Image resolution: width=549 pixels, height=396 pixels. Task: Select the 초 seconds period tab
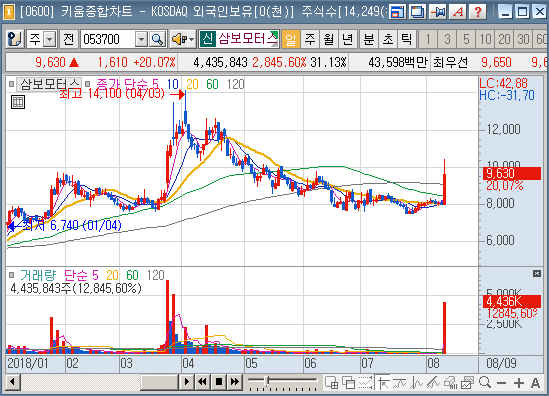388,39
